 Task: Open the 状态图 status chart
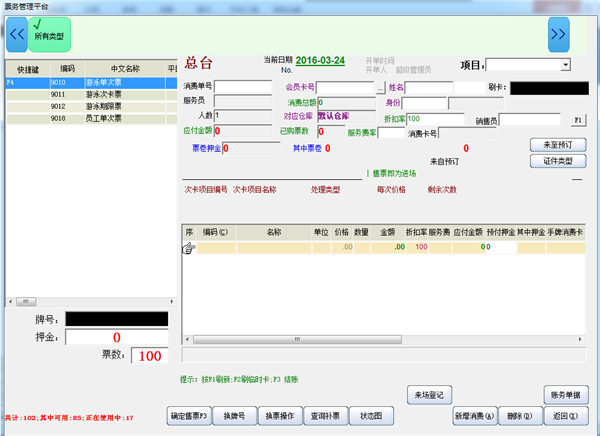371,415
